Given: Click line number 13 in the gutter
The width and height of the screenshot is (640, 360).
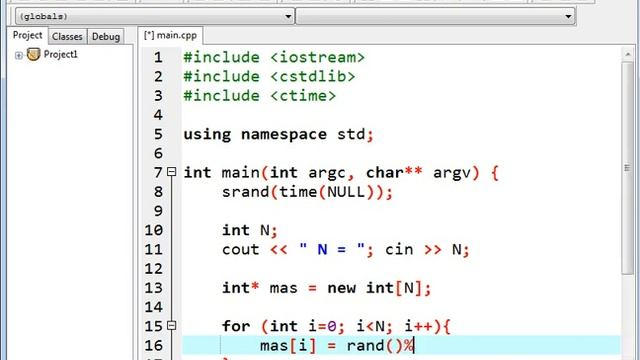Looking at the screenshot, I should [154, 288].
